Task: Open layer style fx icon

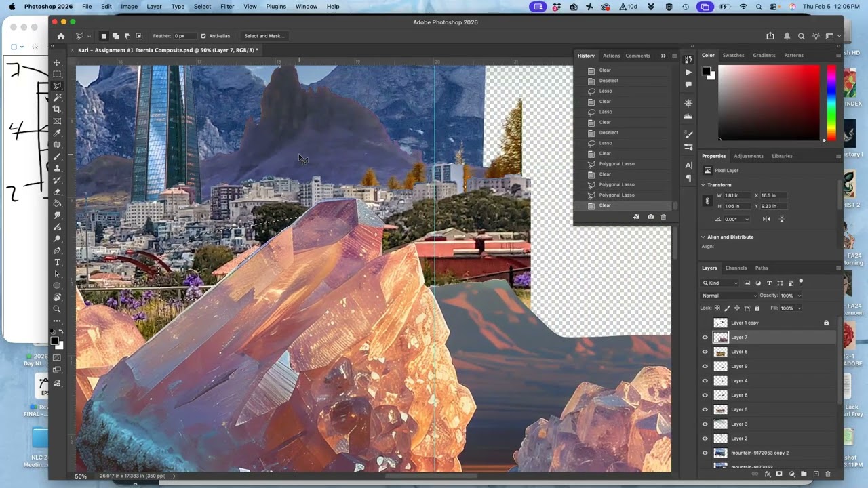Action: [767, 474]
